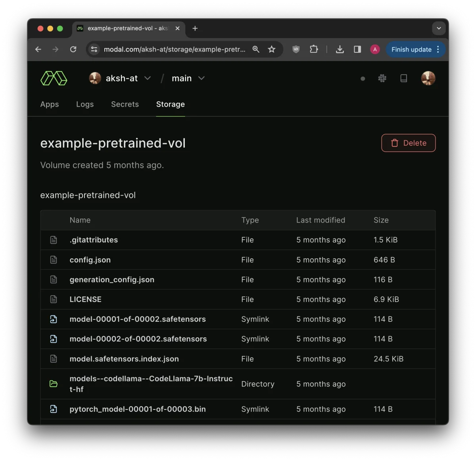Open site information icon in address bar
476x461 pixels.
pyautogui.click(x=94, y=49)
